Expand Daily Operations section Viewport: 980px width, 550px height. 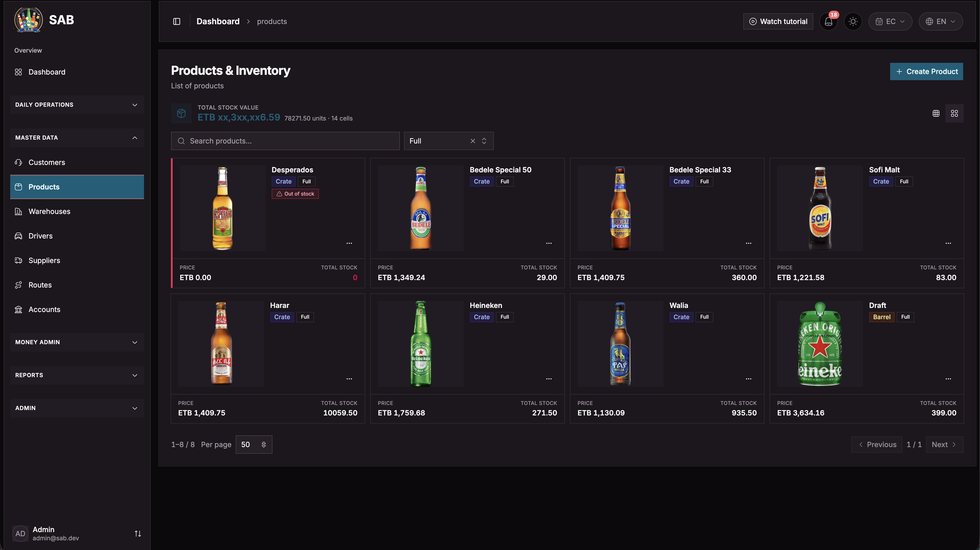pyautogui.click(x=77, y=105)
